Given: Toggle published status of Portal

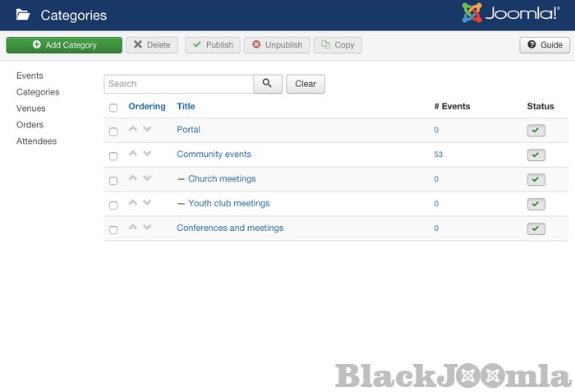Looking at the screenshot, I should pos(536,131).
